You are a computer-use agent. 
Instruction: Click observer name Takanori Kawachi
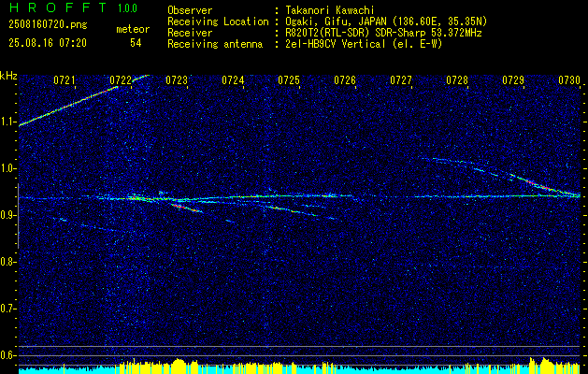point(330,10)
